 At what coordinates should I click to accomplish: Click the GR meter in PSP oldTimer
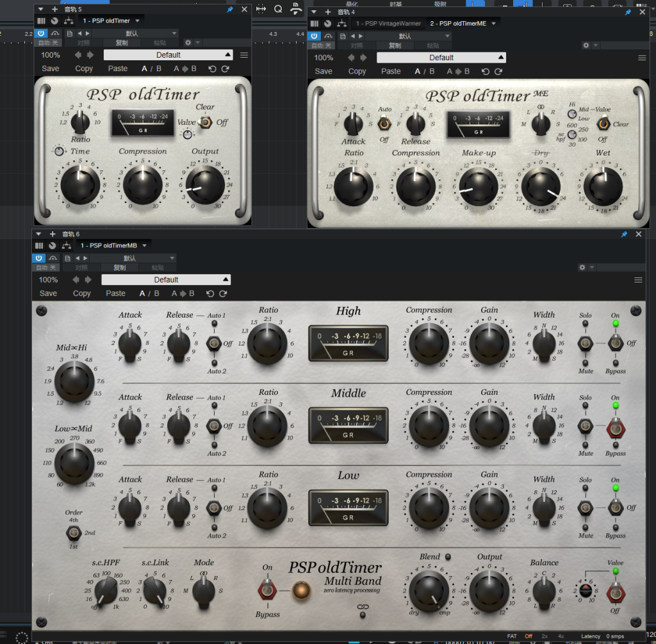pyautogui.click(x=143, y=123)
